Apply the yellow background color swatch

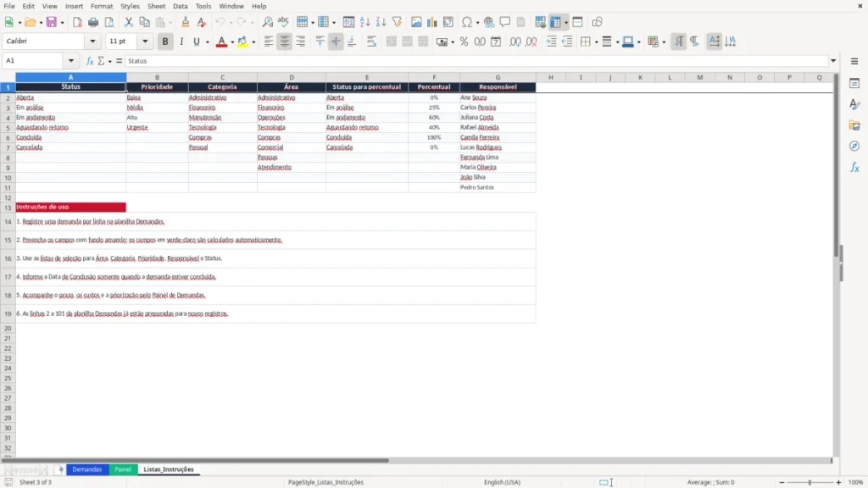click(242, 42)
